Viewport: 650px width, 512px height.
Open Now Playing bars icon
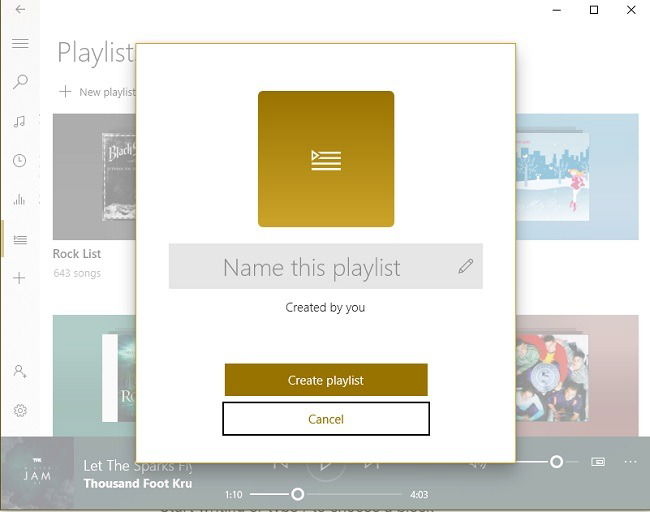coord(19,200)
